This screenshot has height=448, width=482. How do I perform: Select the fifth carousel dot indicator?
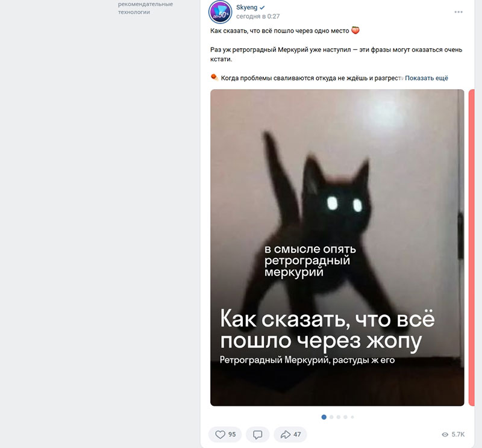tap(352, 417)
